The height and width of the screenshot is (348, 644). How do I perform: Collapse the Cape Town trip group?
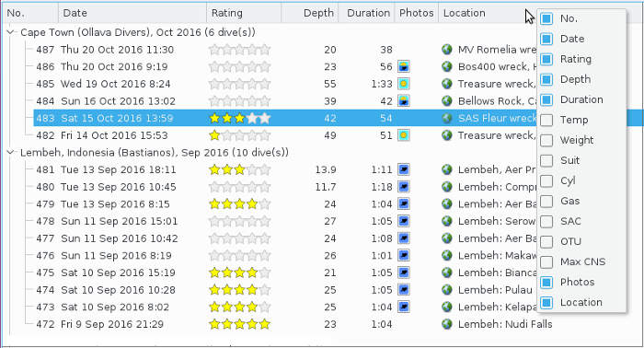click(x=10, y=32)
